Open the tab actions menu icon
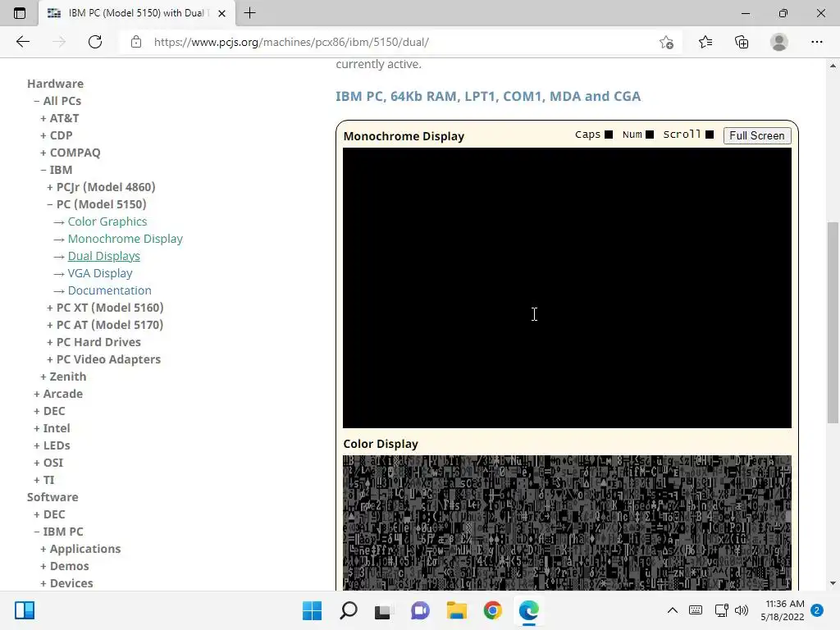 click(20, 13)
